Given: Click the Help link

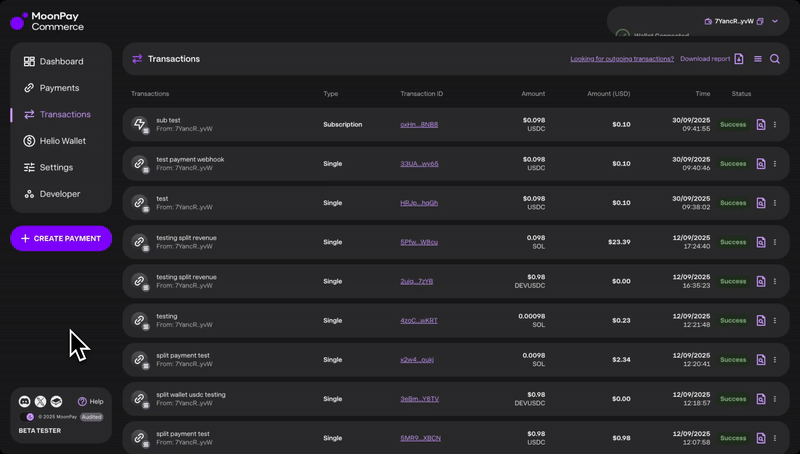Looking at the screenshot, I should click(x=91, y=401).
